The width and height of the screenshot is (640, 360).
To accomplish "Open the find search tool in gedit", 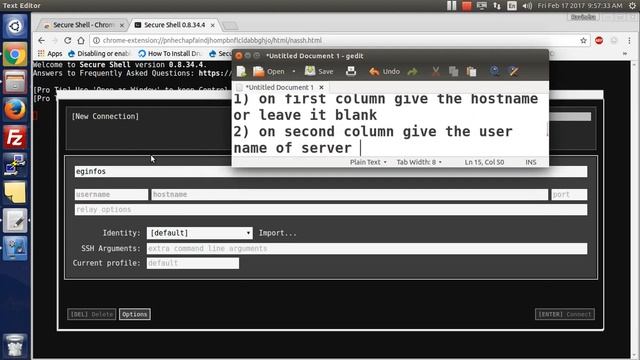I will 494,71.
